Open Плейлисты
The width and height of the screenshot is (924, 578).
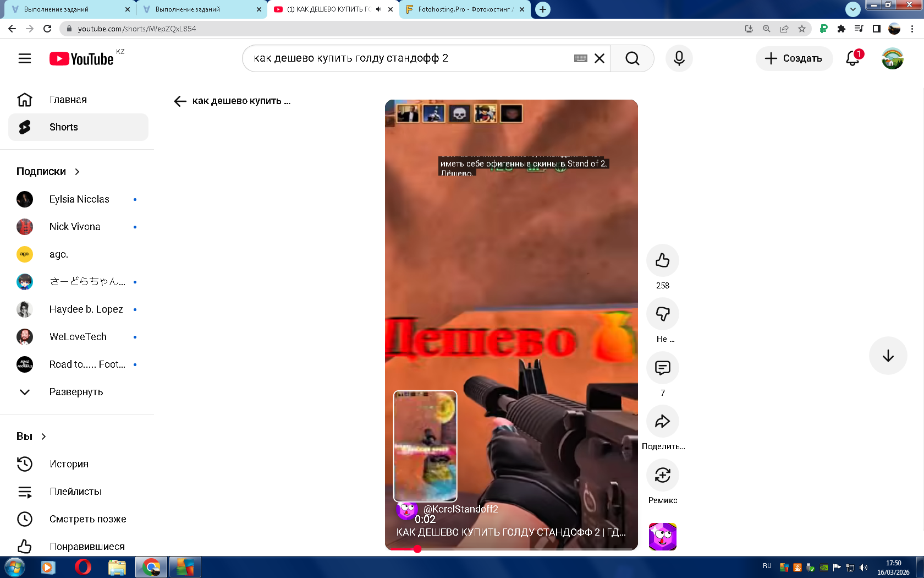[x=78, y=492]
